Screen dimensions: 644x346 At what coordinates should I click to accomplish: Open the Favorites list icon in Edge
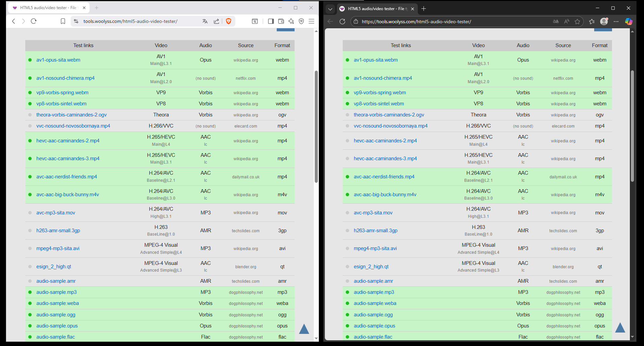[592, 22]
